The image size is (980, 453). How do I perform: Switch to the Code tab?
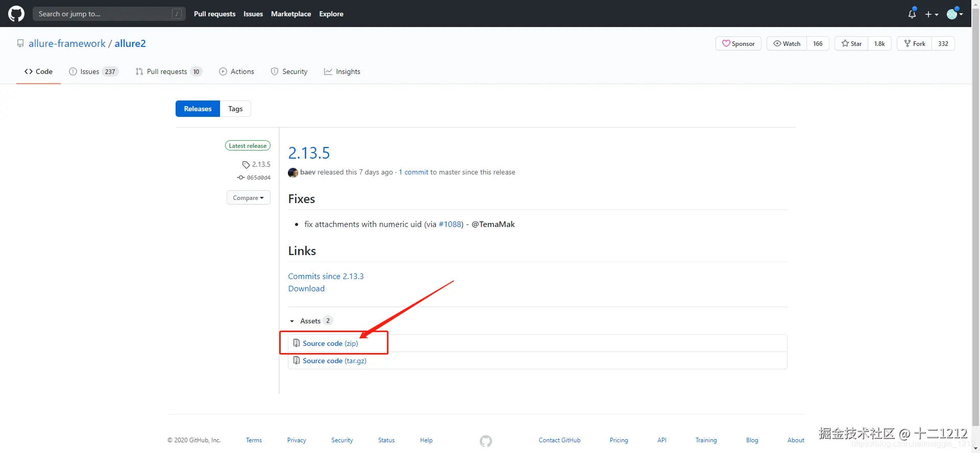point(38,71)
